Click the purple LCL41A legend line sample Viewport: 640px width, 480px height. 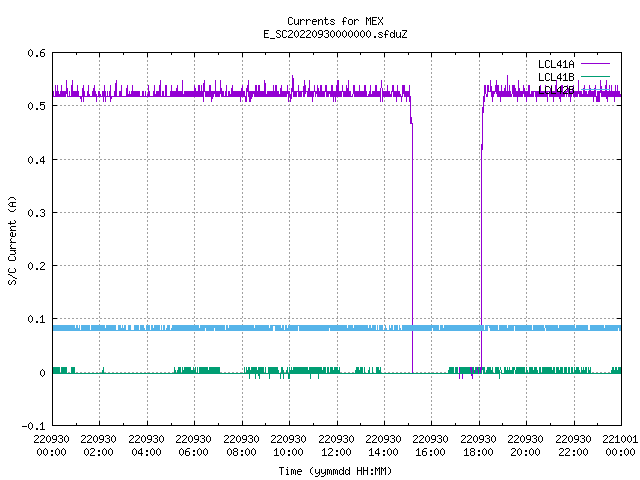coord(595,64)
